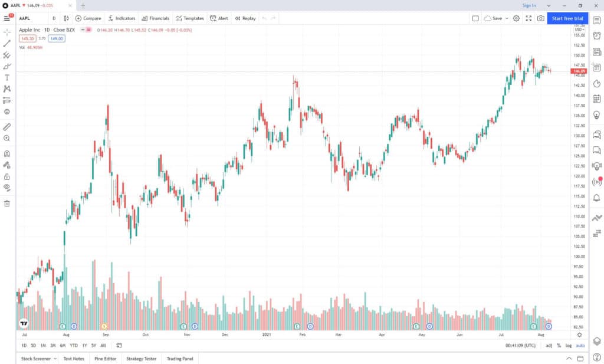Open the DOM panel icon
The image size is (604, 364).
597,234
